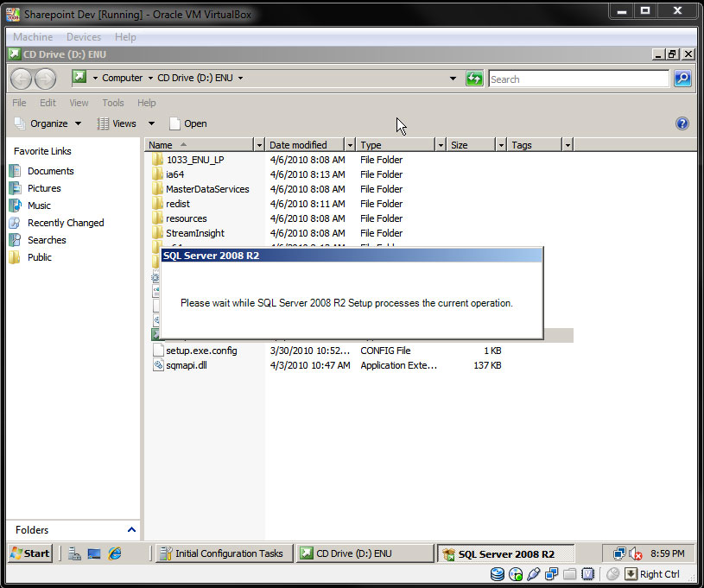The image size is (704, 588).
Task: Open the blue Help question mark icon
Action: tap(682, 123)
